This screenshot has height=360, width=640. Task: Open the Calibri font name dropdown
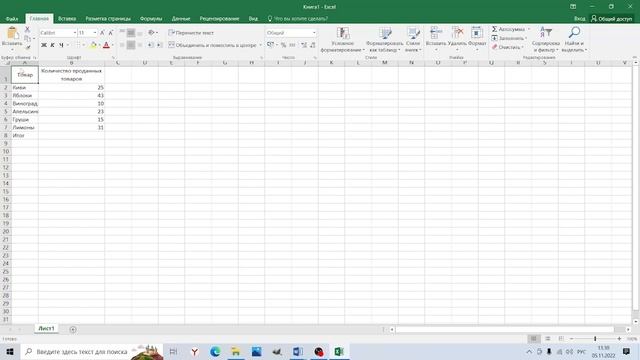pyautogui.click(x=75, y=33)
